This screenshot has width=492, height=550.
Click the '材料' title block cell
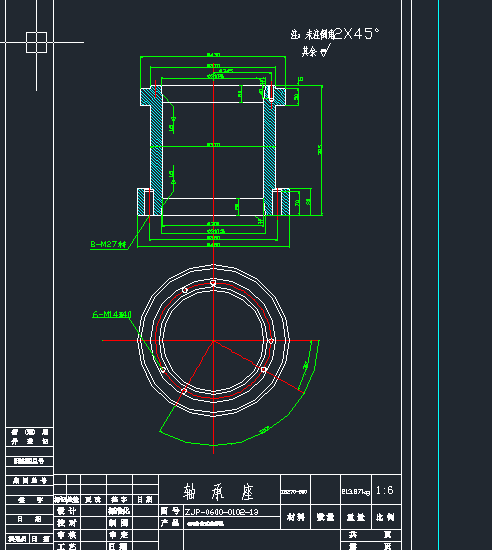coord(296,517)
